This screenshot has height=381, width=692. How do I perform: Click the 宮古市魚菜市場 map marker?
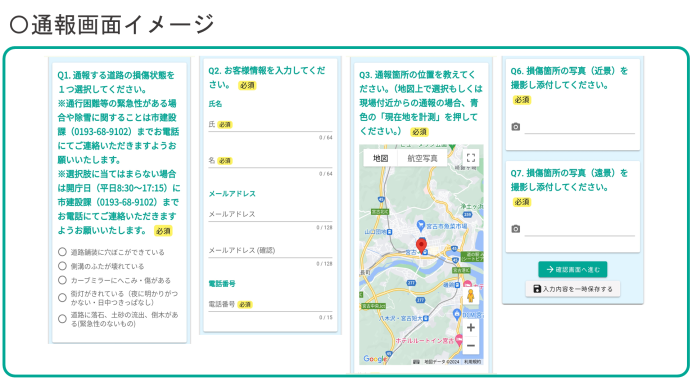pyautogui.click(x=421, y=225)
